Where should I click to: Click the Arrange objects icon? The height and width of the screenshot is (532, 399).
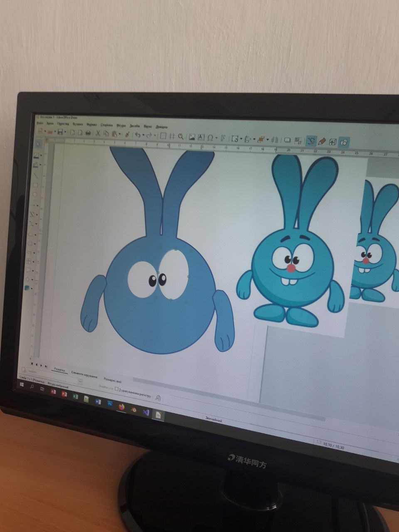pyautogui.click(x=261, y=140)
